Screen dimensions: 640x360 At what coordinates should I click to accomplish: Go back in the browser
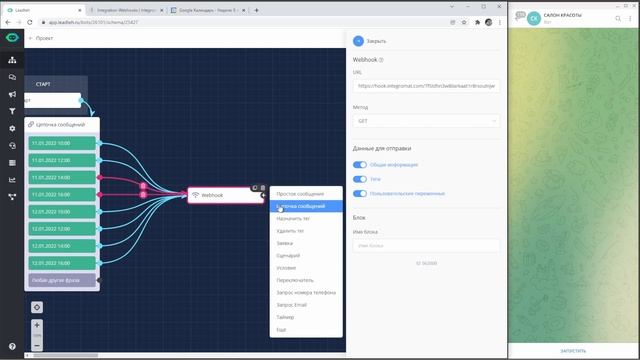(x=8, y=22)
